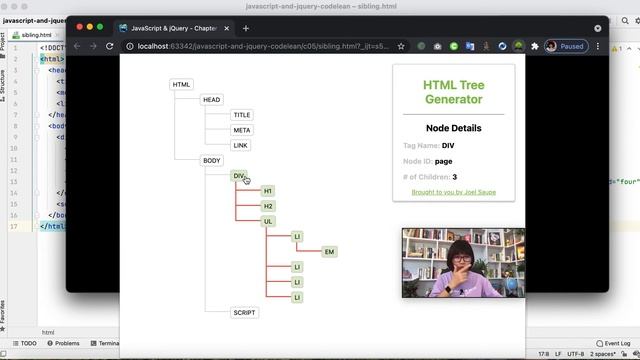Viewport: 640px width, 360px height.
Task: Open the TODO tool window
Action: point(25,343)
